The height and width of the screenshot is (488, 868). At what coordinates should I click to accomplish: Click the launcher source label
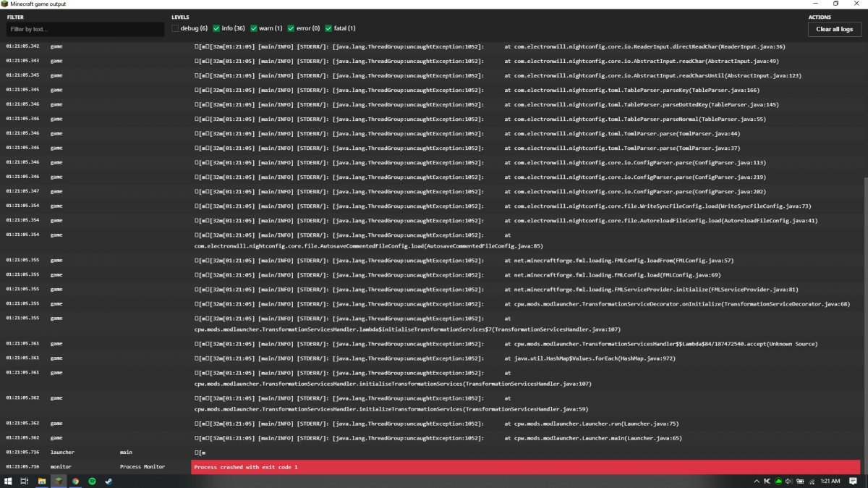(62, 453)
